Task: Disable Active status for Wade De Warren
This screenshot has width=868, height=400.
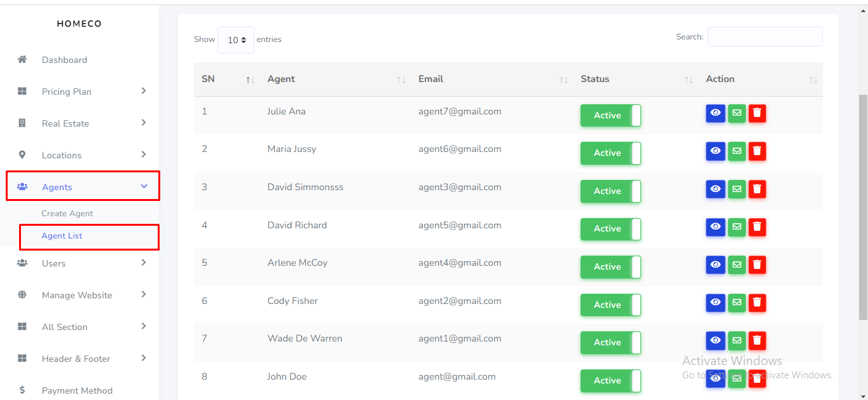Action: pos(610,343)
